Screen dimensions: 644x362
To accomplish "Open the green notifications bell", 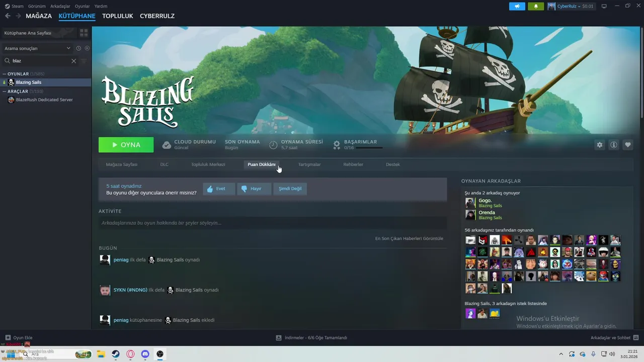I will click(x=536, y=6).
